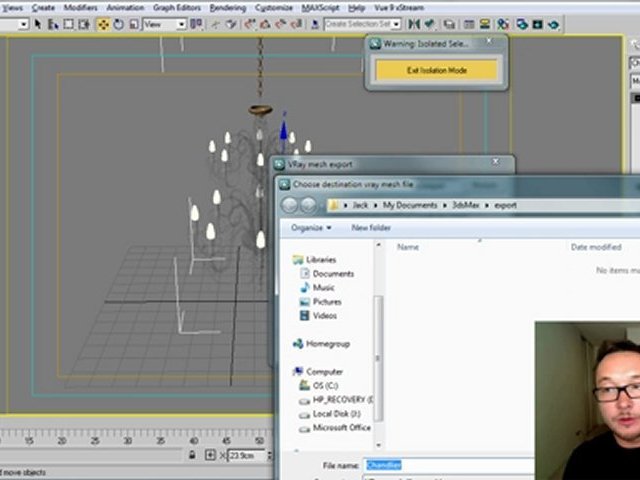Click the back arrow in file dialog
Image resolution: width=640 pixels, height=480 pixels.
click(x=289, y=205)
